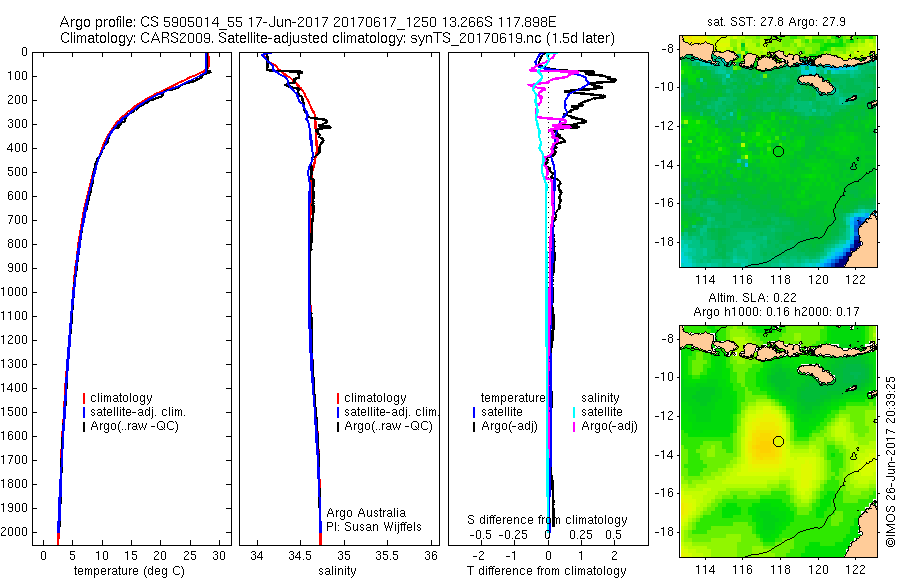The image size is (900, 580).
Task: Click the Climatology CARS2009 subtitle line
Action: [337, 38]
